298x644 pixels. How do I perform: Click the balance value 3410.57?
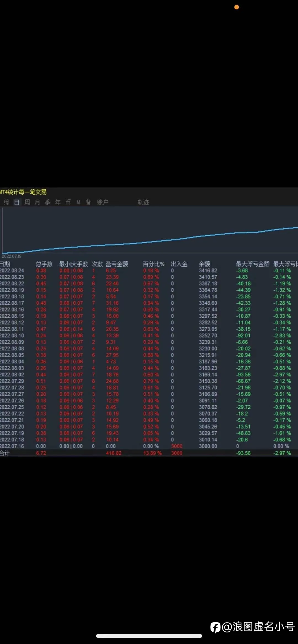tap(208, 277)
